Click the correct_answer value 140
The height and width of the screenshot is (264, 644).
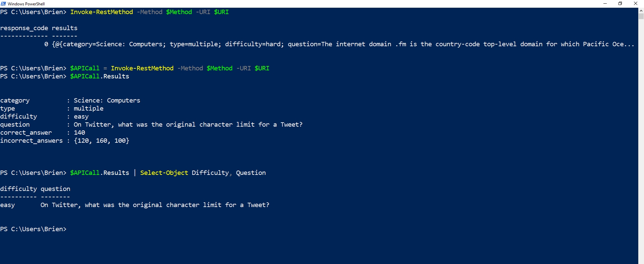79,133
